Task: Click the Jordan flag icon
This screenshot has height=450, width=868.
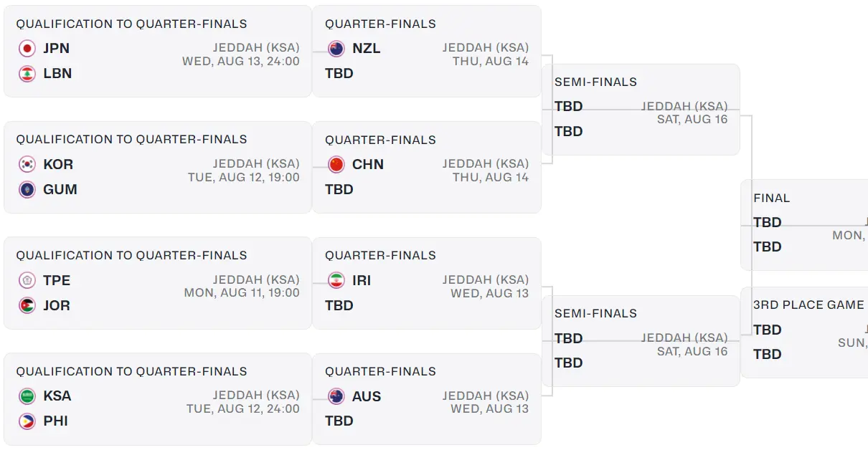Action: click(x=27, y=305)
